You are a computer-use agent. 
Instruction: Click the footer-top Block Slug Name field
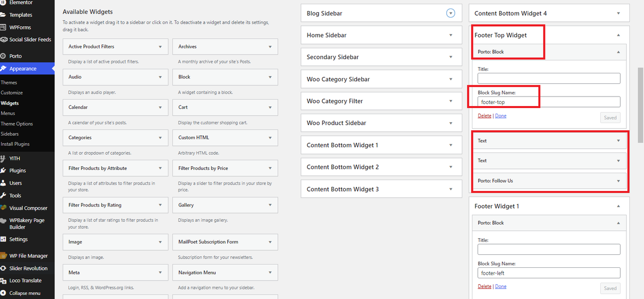coord(548,102)
